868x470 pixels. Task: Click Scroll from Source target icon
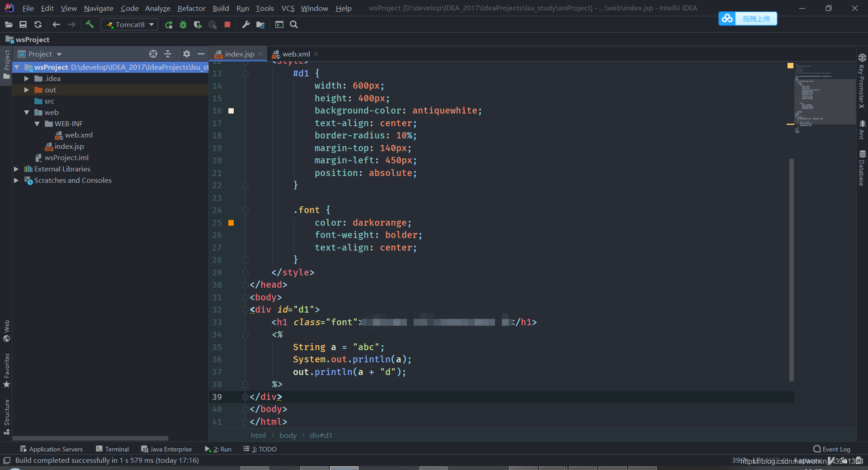click(153, 54)
